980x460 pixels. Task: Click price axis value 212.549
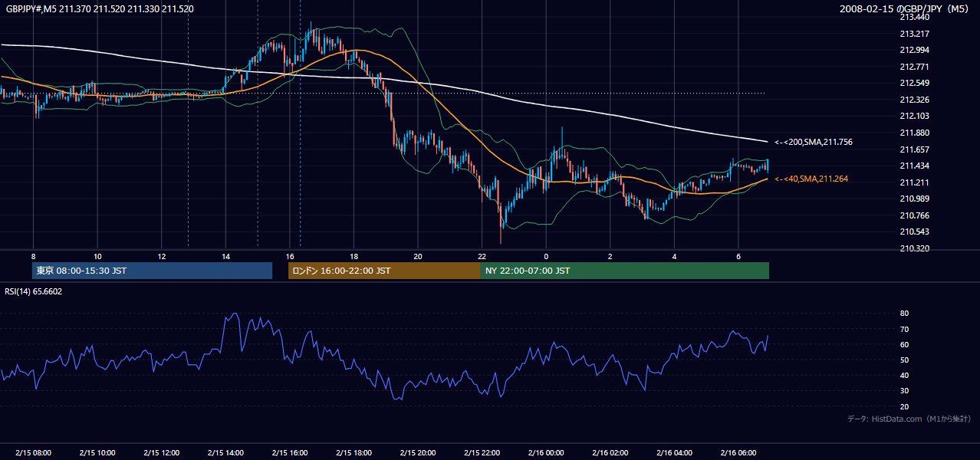pyautogui.click(x=914, y=83)
